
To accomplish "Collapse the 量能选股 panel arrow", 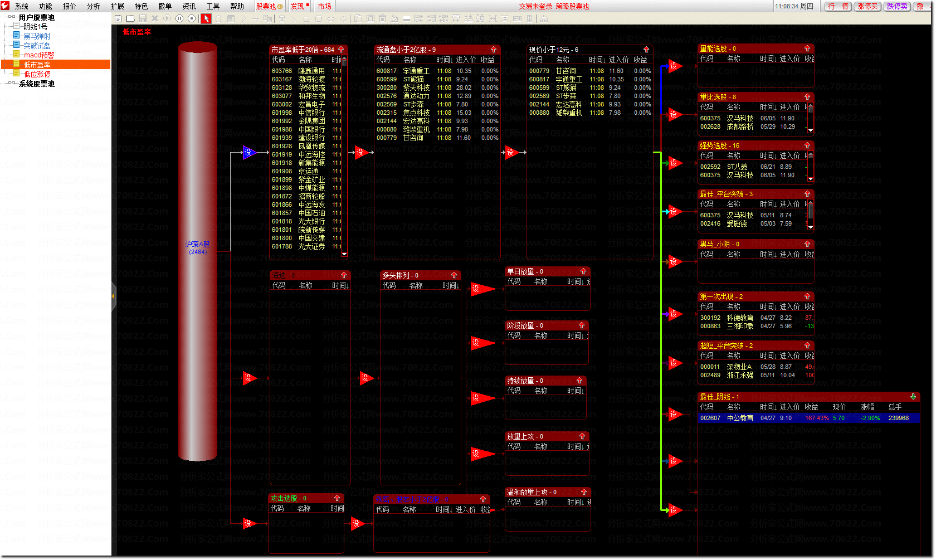I will [x=807, y=48].
